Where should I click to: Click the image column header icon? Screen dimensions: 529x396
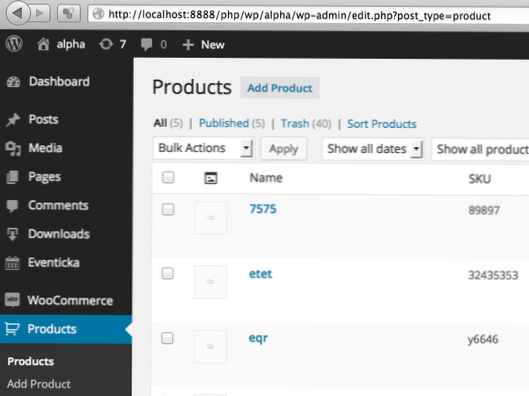click(x=211, y=178)
